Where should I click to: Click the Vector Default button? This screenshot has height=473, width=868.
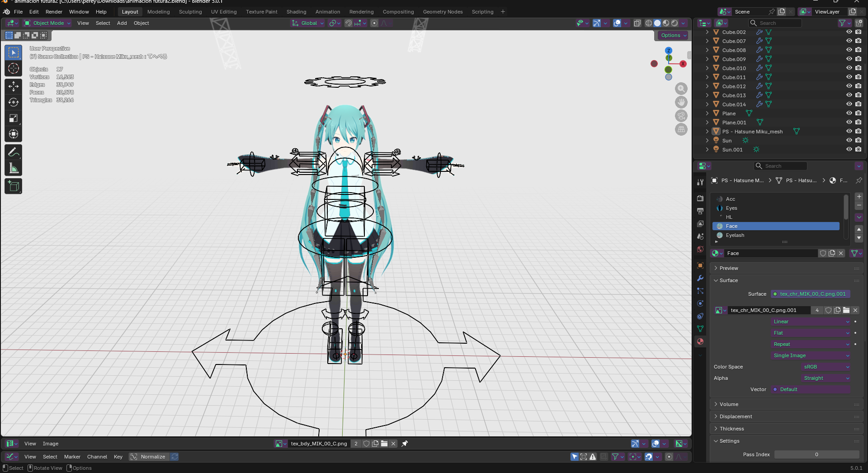tap(811, 389)
